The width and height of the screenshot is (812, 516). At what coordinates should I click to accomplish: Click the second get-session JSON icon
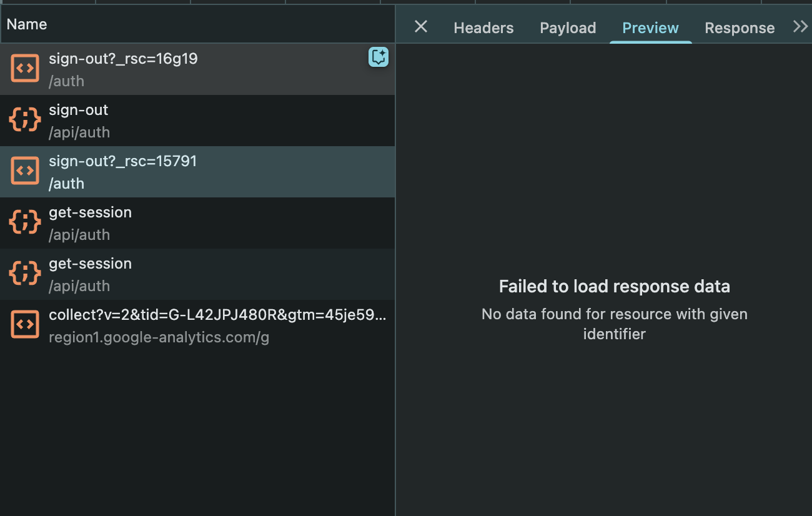click(25, 274)
